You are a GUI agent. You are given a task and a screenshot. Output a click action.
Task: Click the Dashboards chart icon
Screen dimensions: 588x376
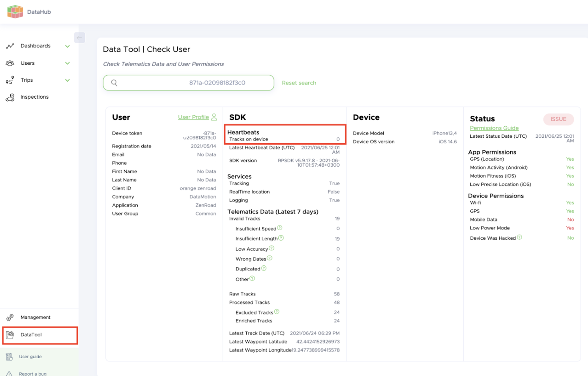(x=10, y=46)
